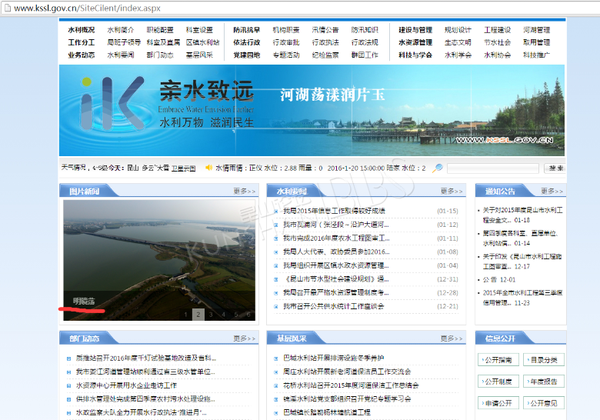The width and height of the screenshot is (600, 420).
Task: Open news 我局人大代表、政协委员参加2016
Action: [x=336, y=252]
